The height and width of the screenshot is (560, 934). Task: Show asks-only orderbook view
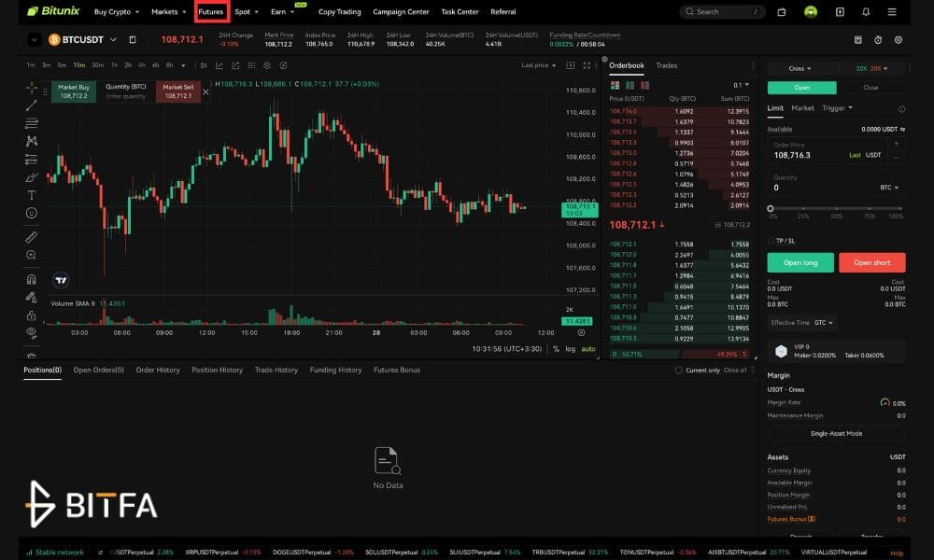coord(644,85)
